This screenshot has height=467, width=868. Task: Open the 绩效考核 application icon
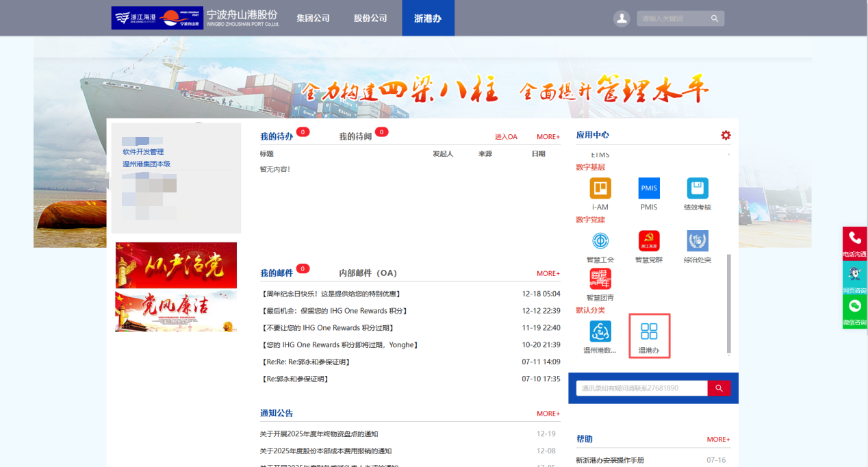tap(696, 188)
